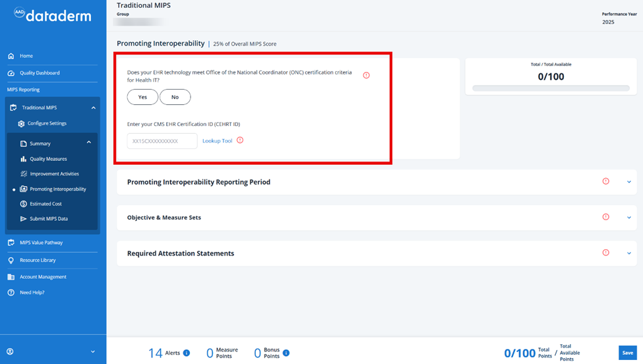Image resolution: width=643 pixels, height=364 pixels.
Task: Click the CEHRT ID input field
Action: tap(162, 141)
